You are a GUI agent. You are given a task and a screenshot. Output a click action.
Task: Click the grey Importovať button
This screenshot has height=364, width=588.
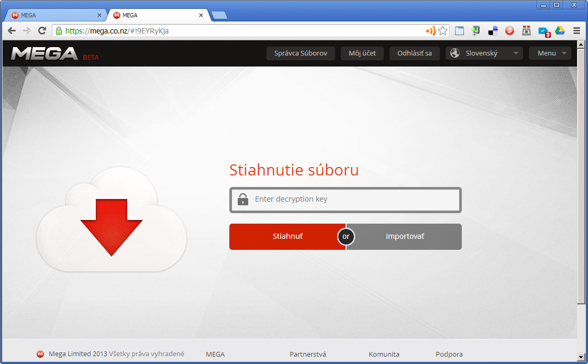pyautogui.click(x=405, y=236)
